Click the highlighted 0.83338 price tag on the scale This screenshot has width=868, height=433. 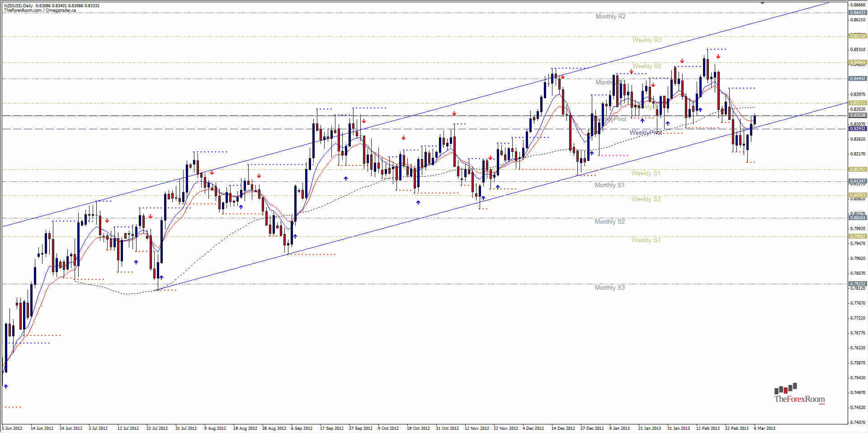tap(857, 115)
